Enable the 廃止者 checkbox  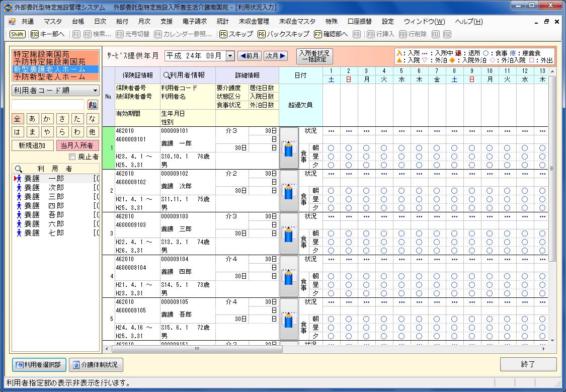click(x=72, y=156)
